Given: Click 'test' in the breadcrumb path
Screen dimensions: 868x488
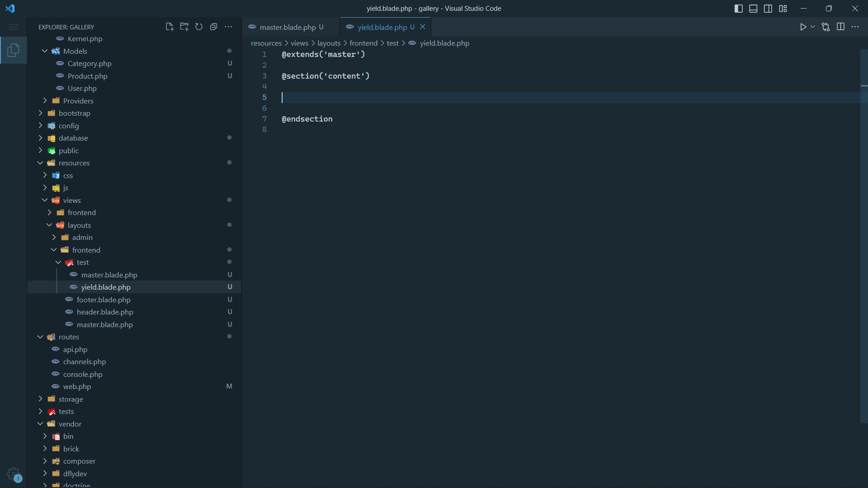Looking at the screenshot, I should click(x=392, y=43).
